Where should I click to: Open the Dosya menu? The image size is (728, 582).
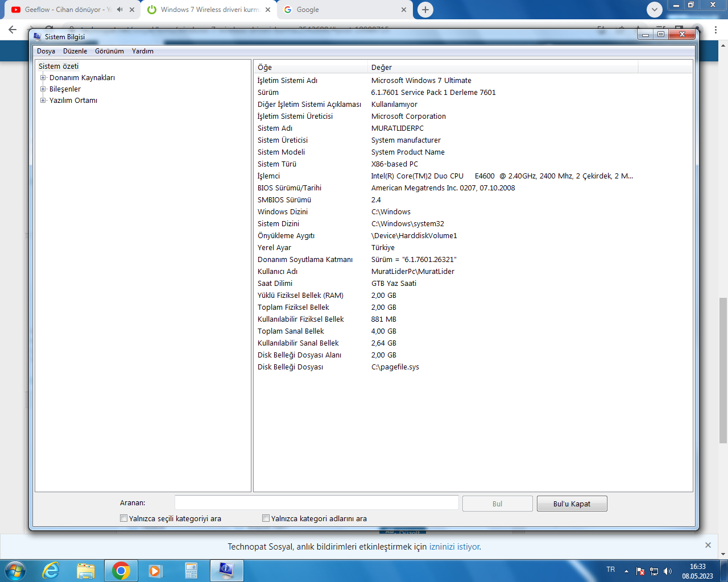[46, 51]
